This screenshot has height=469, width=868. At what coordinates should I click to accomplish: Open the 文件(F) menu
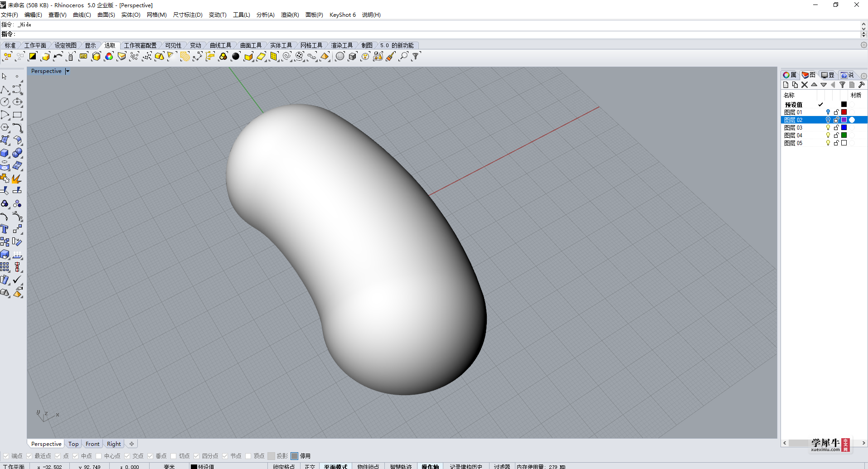point(10,15)
